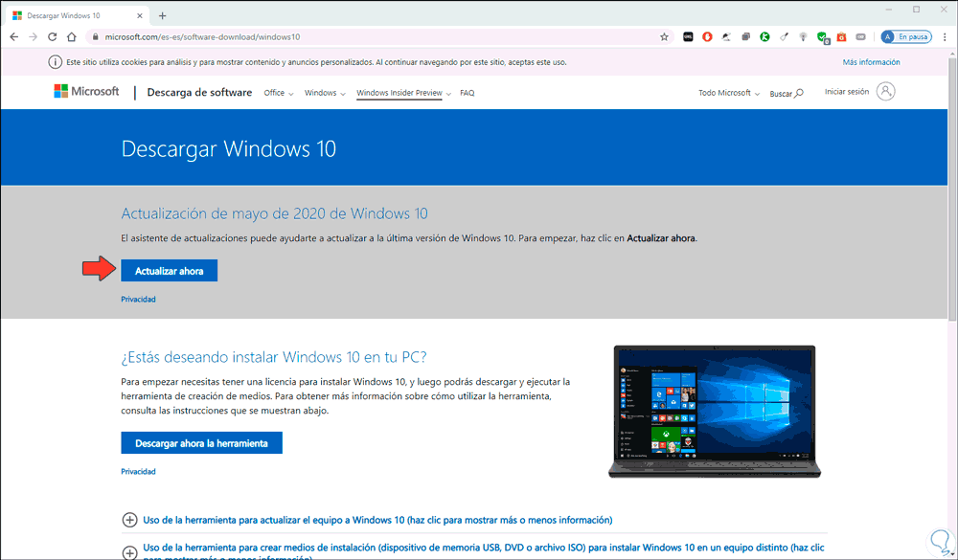Click the green Kaspersky extension icon
This screenshot has width=958, height=560.
pos(764,35)
